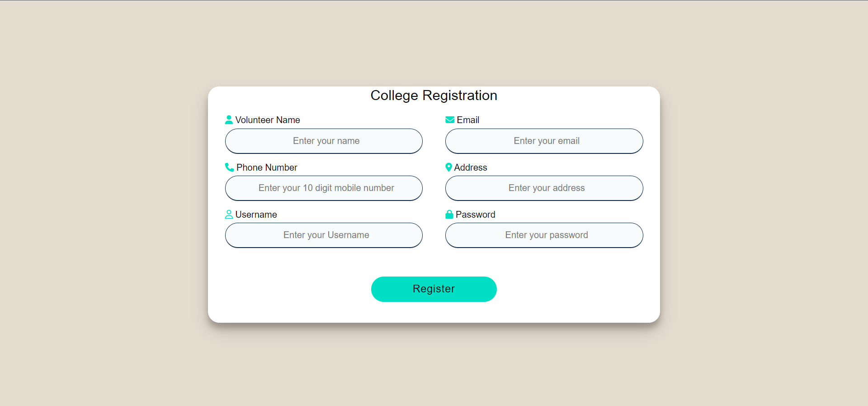Viewport: 868px width, 406px height.
Task: Click into the Enter your email field
Action: point(544,141)
